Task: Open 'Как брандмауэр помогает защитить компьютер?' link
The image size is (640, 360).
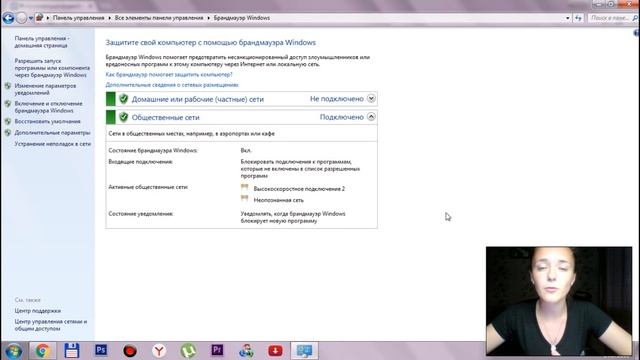Action: tap(169, 74)
